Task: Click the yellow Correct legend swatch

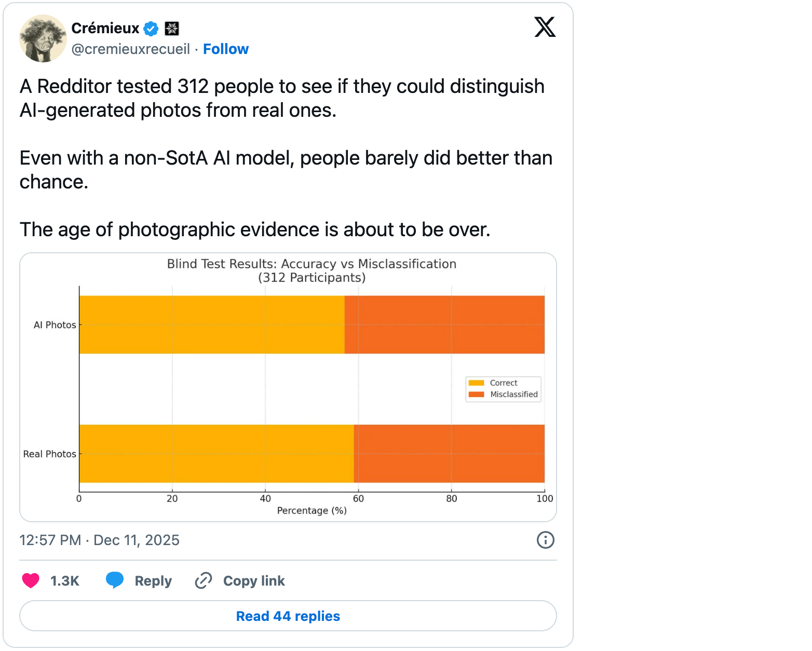Action: point(476,383)
